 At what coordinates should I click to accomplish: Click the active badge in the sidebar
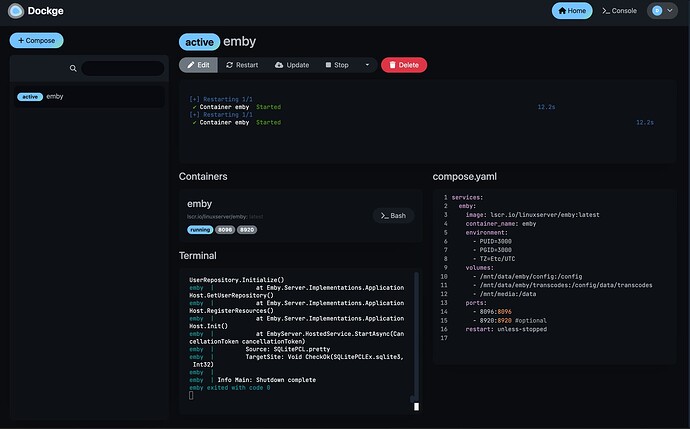(30, 97)
